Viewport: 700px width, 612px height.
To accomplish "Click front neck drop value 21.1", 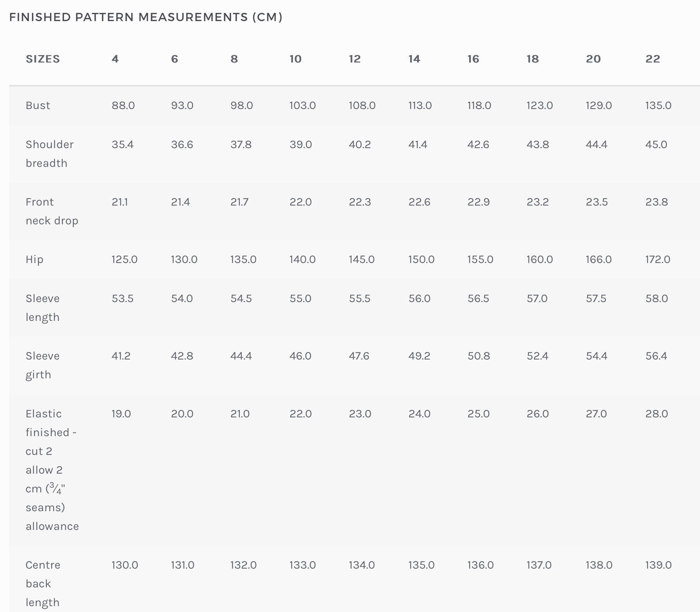I will [x=120, y=202].
